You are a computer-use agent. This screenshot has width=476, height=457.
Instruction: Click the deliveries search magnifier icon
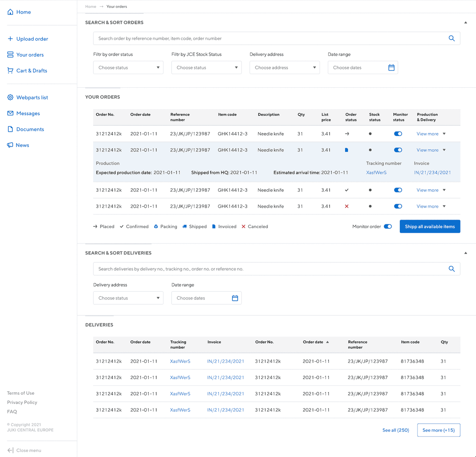click(451, 269)
